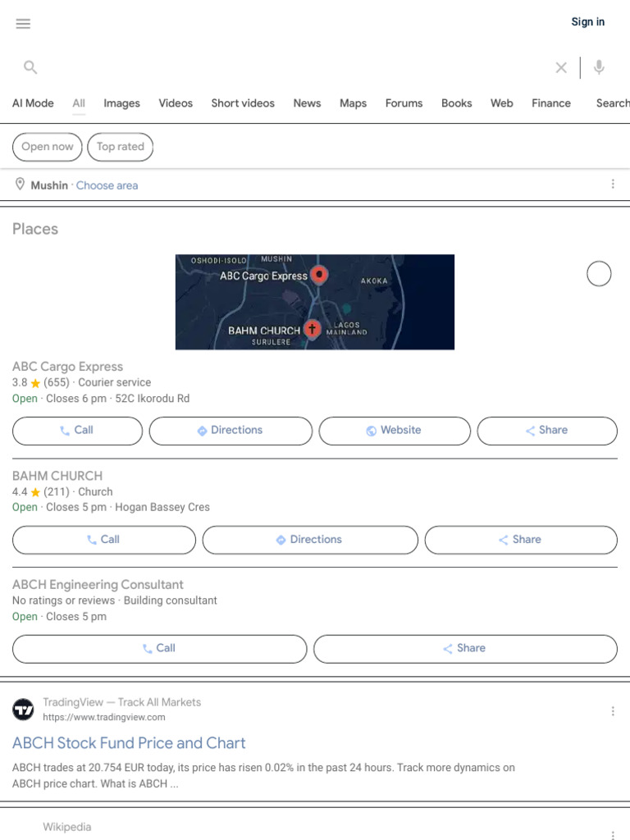The width and height of the screenshot is (630, 840).
Task: Click the tradingview.com URL text
Action: coord(104,717)
